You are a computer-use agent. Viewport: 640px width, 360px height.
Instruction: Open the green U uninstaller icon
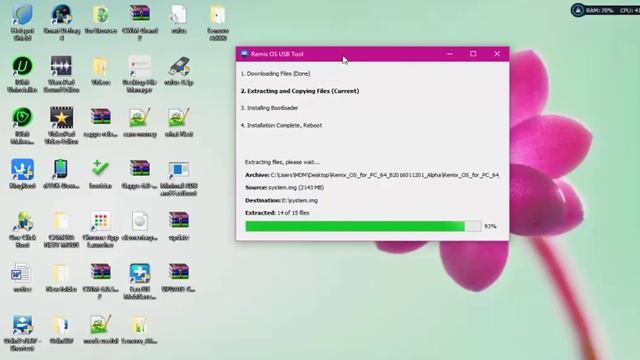coord(22,66)
